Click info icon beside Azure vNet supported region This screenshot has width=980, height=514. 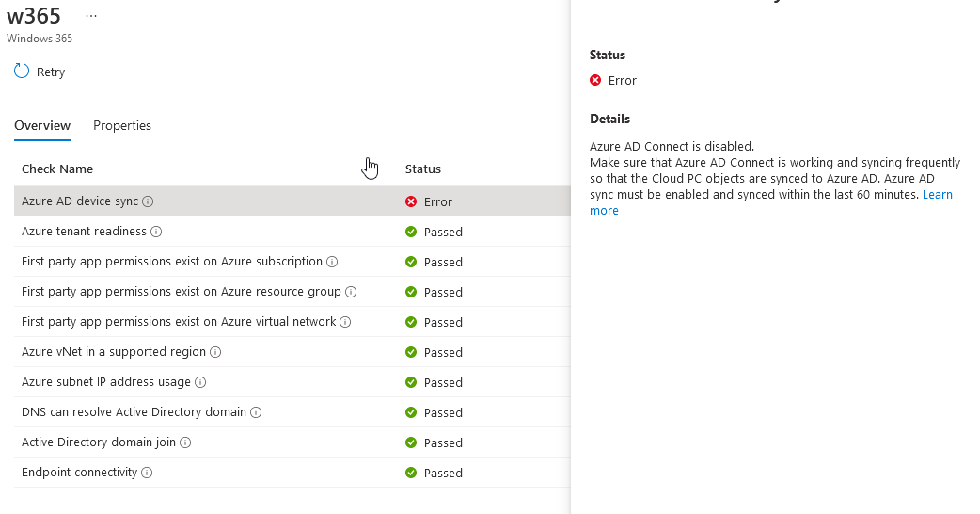(x=215, y=352)
